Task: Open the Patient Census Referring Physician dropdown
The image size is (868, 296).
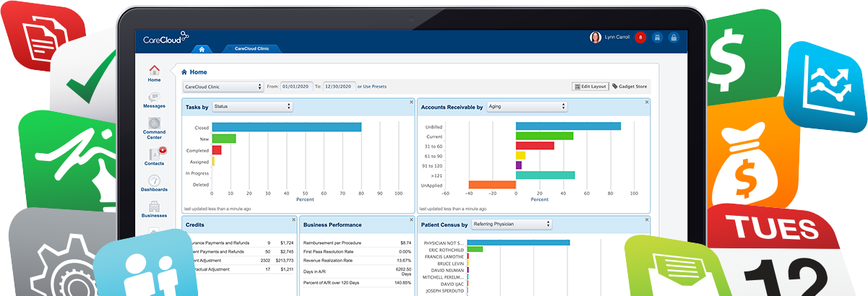Action: (512, 224)
